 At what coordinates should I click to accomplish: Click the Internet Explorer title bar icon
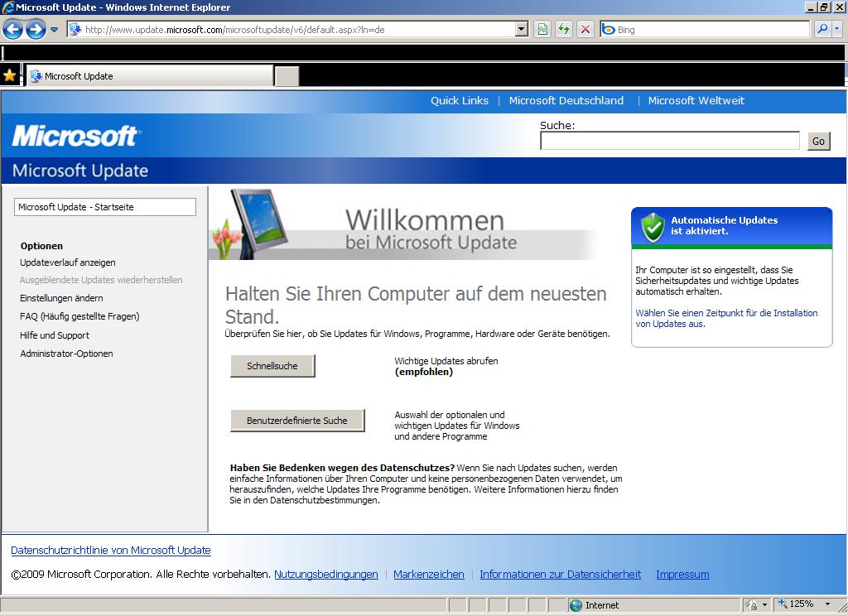click(7, 7)
